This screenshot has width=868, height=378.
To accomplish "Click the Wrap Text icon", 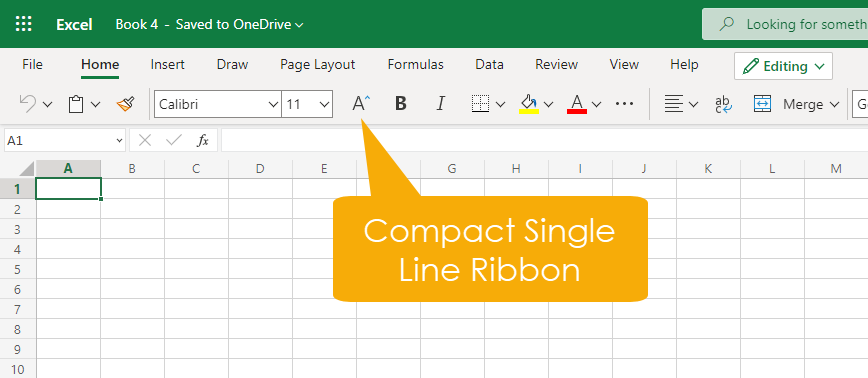I will point(724,104).
